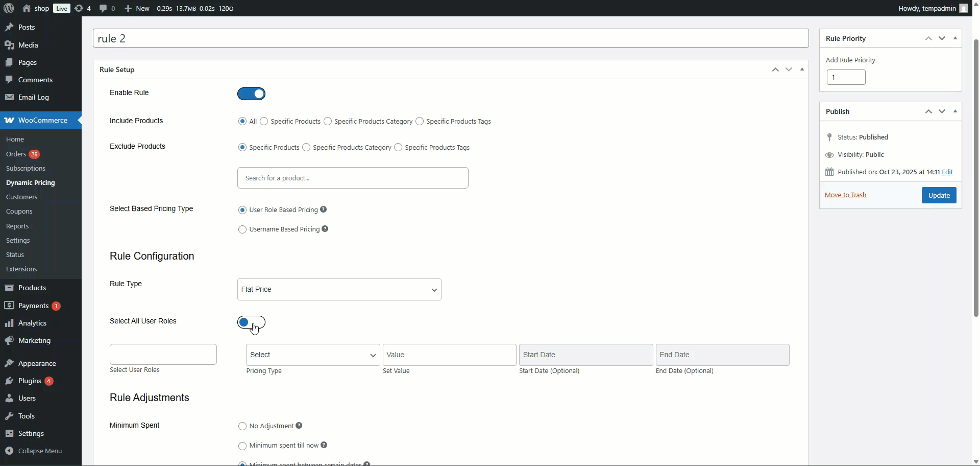Toggle Select All User Roles switch

[x=251, y=322]
